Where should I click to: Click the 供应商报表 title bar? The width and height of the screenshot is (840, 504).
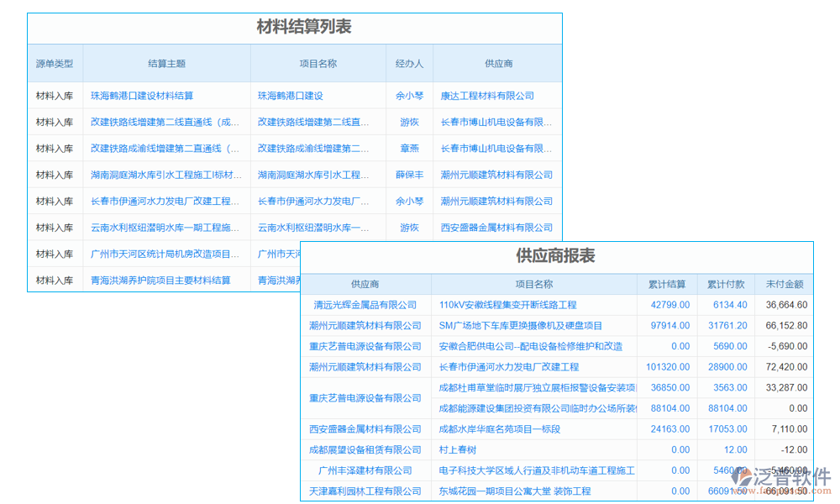click(554, 257)
